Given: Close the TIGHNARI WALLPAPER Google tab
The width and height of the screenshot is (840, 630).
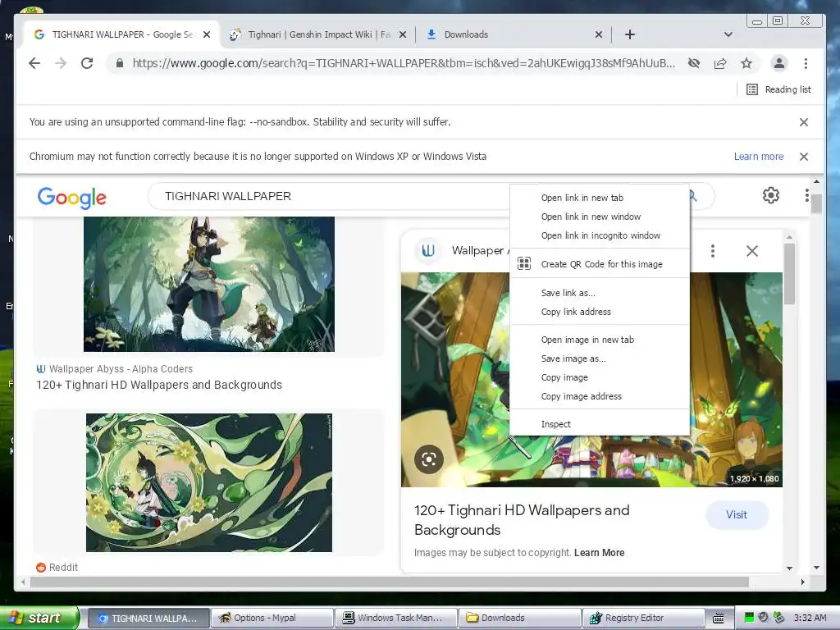Looking at the screenshot, I should 207,34.
